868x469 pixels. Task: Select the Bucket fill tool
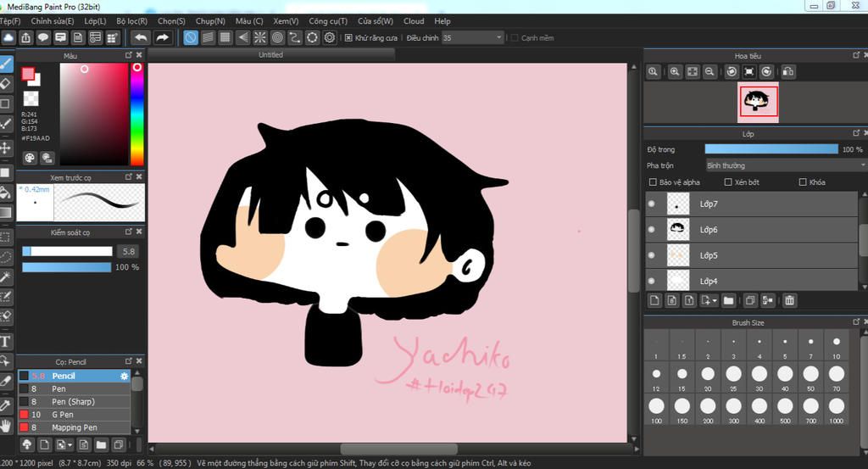click(6, 193)
